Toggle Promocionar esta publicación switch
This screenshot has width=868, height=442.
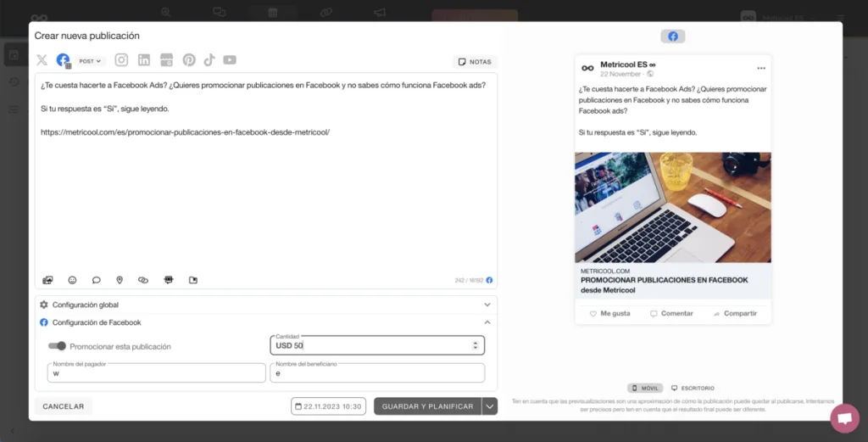[x=57, y=346]
